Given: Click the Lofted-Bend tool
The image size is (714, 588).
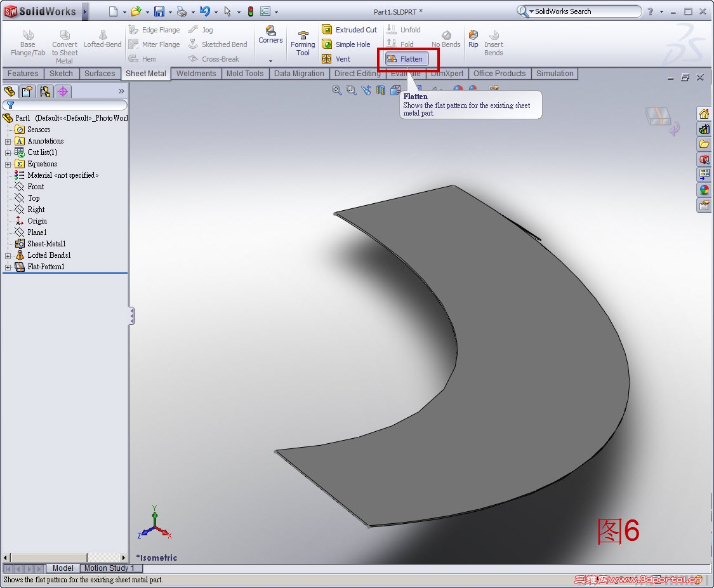Looking at the screenshot, I should [102, 39].
